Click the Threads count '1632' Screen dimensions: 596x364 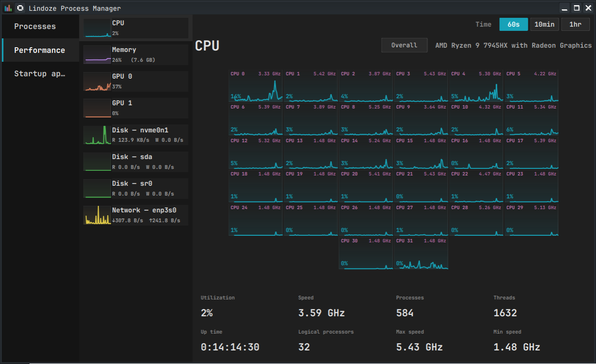click(505, 313)
